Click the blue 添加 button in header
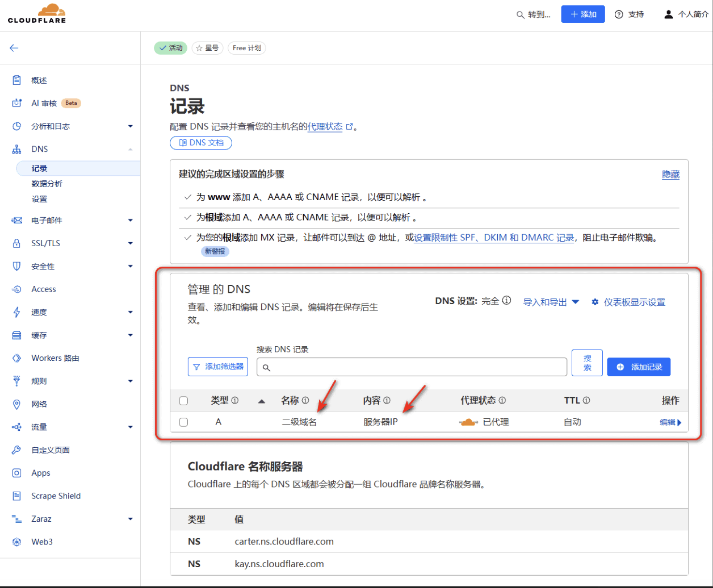713x588 pixels. coord(583,15)
